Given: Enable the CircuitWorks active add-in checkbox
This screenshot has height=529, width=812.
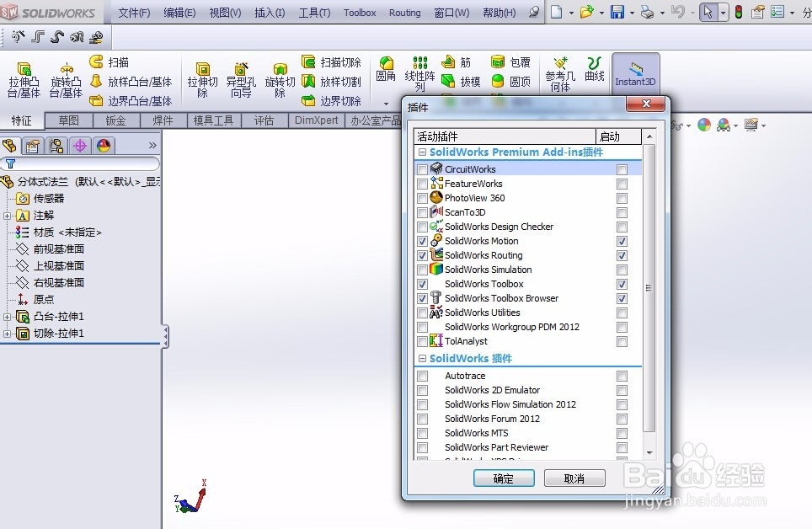Looking at the screenshot, I should click(x=423, y=169).
